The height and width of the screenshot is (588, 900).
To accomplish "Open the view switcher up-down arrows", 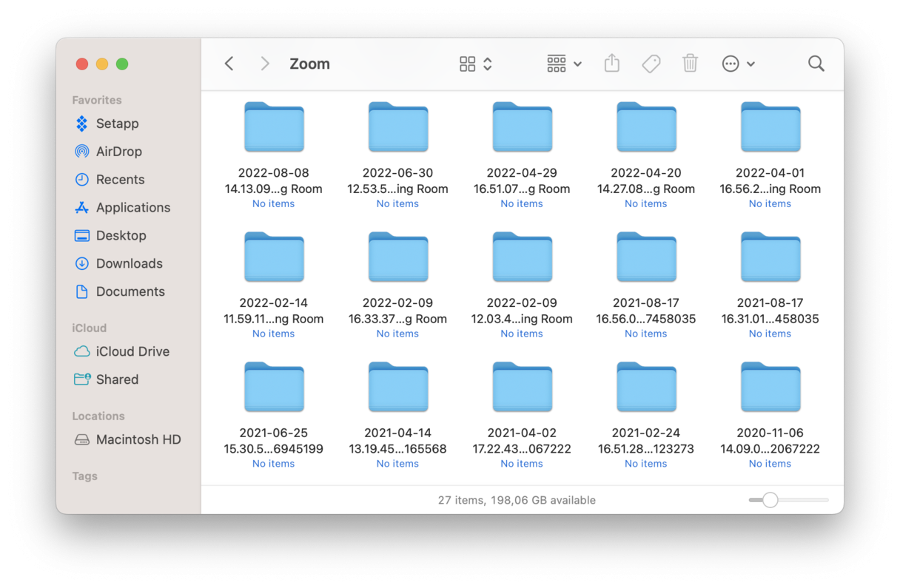I will pyautogui.click(x=488, y=64).
